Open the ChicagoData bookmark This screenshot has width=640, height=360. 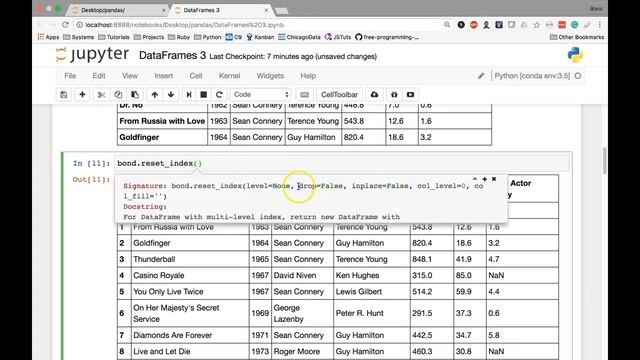pyautogui.click(x=299, y=37)
